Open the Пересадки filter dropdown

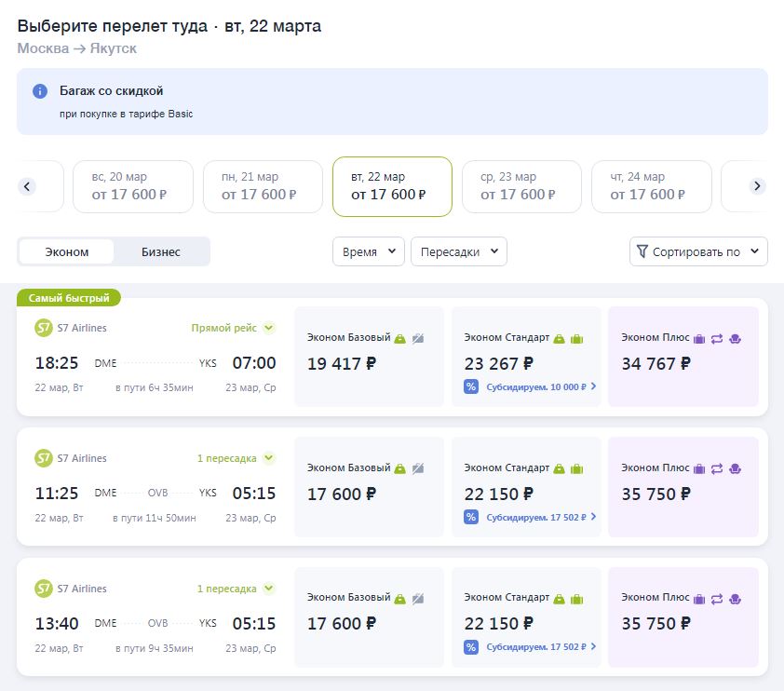point(459,251)
